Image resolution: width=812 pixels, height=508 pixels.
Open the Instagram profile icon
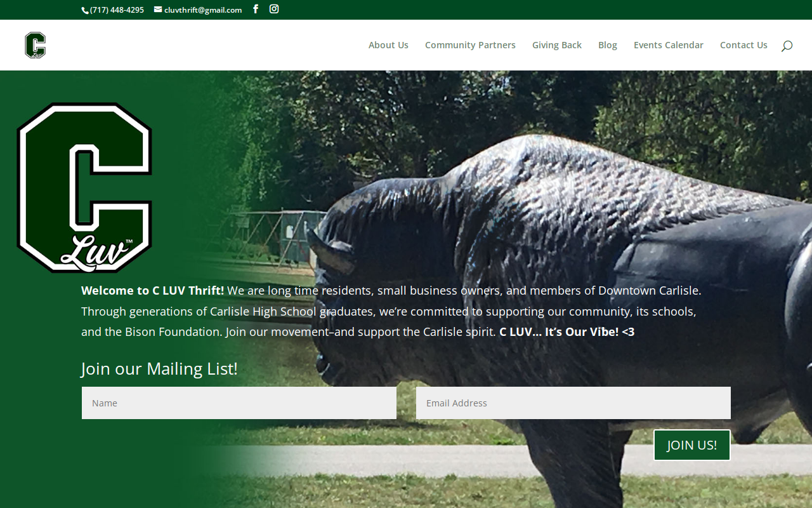[x=274, y=9]
